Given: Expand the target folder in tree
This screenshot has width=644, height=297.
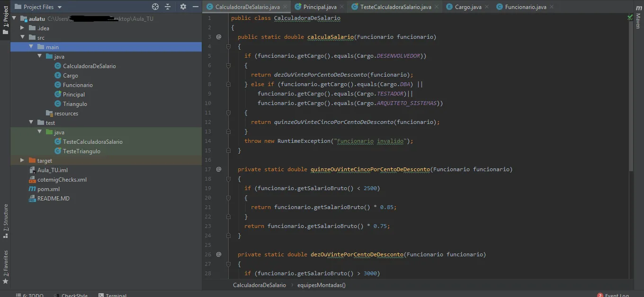Looking at the screenshot, I should pyautogui.click(x=22, y=161).
